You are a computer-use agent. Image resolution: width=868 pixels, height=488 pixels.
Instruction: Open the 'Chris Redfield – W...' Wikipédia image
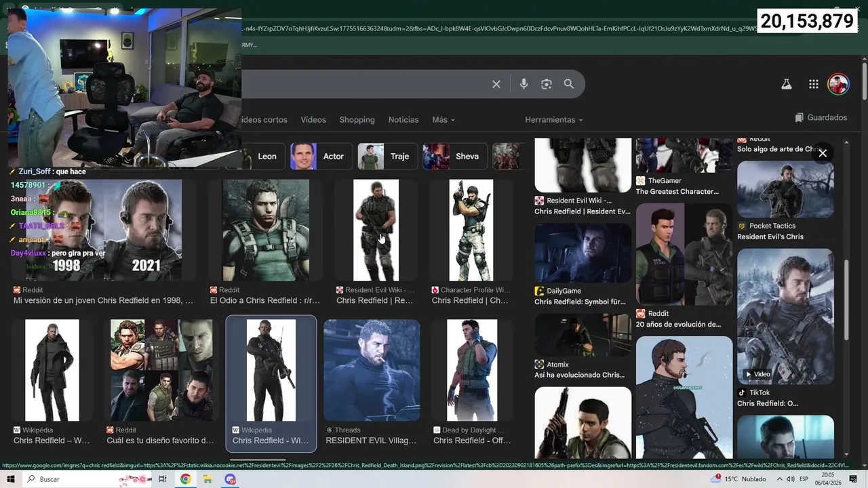(52, 370)
